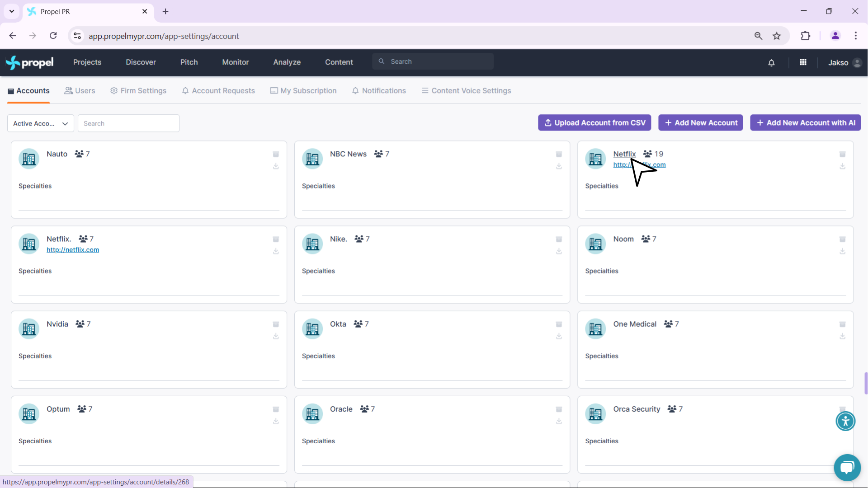The width and height of the screenshot is (868, 488).
Task: Click Add New Account with AI
Action: click(x=805, y=123)
